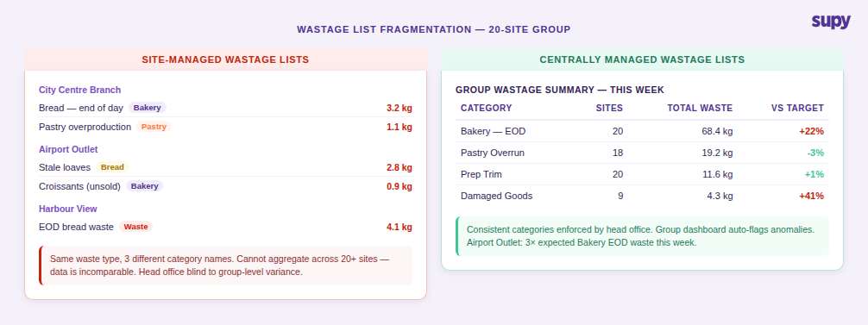Select the 'Prep Trim' table row label
The image size is (868, 325).
[x=481, y=174]
